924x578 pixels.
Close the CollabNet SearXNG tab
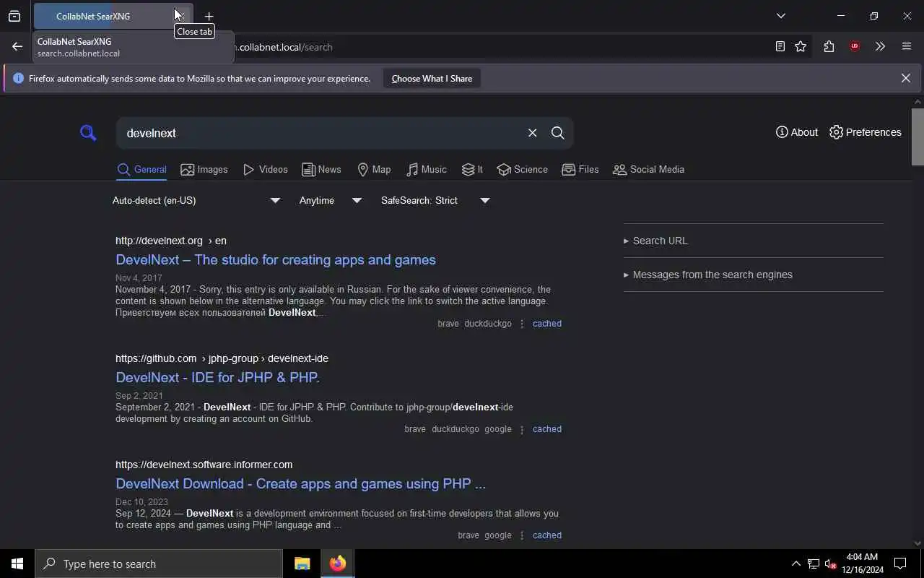(x=180, y=15)
